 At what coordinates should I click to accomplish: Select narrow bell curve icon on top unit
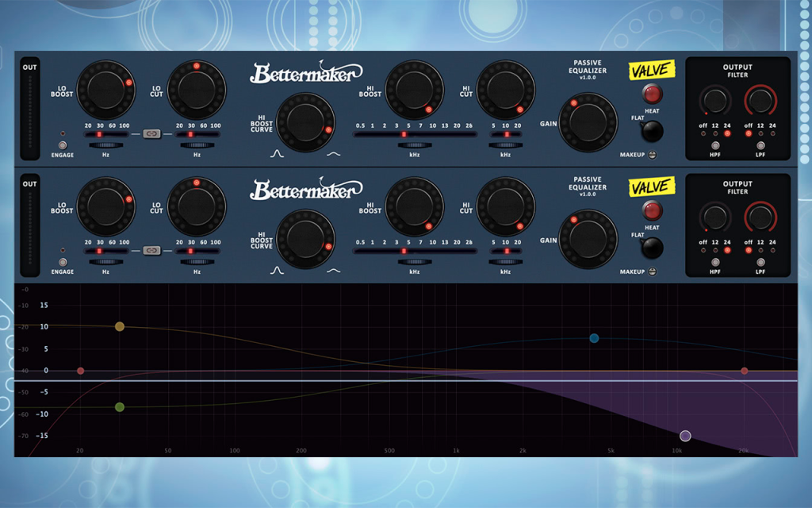(x=277, y=154)
